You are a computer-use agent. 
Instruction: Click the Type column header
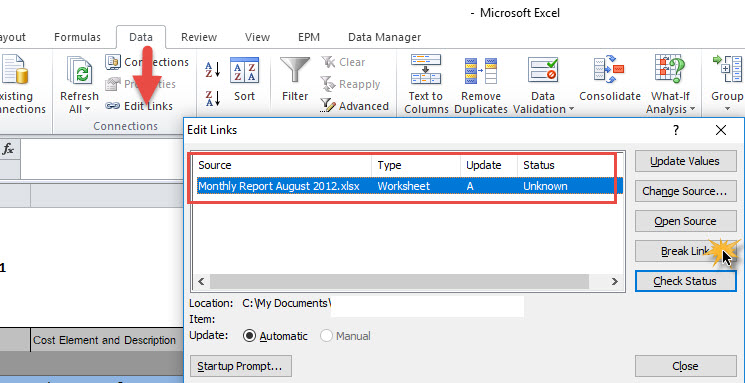(416, 165)
